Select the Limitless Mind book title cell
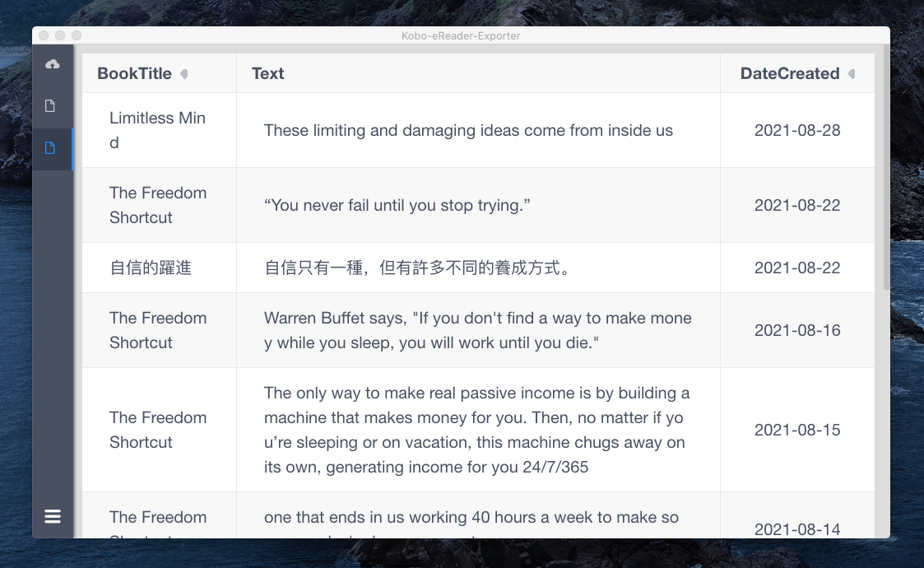The image size is (924, 568). tap(157, 130)
